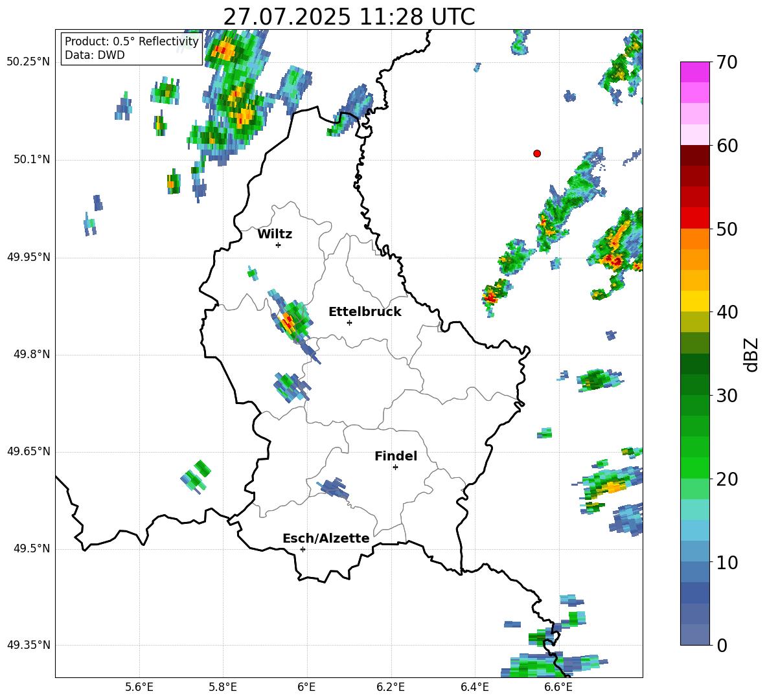The width and height of the screenshot is (767, 700).
Task: Click the magenta top swatch of the colorbar
Action: pyautogui.click(x=694, y=72)
